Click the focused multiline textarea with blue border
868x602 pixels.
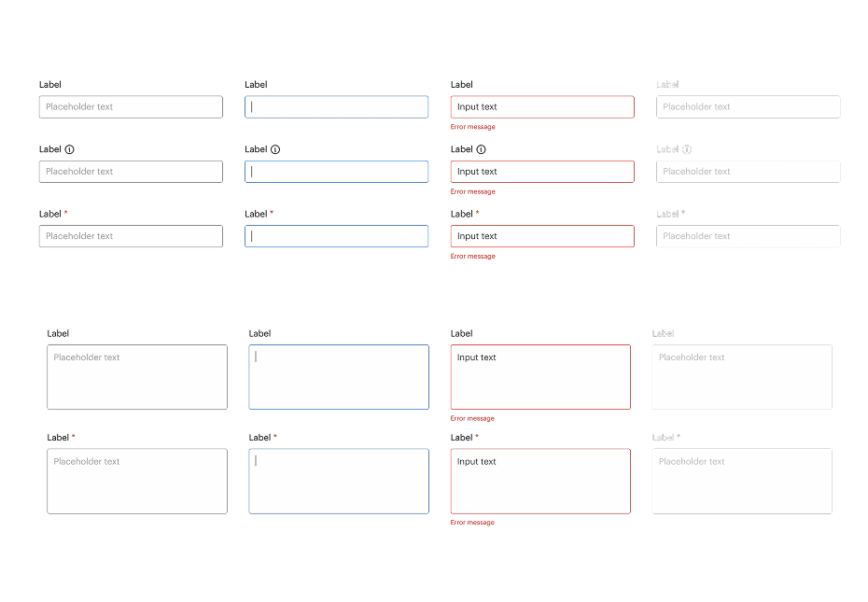tap(338, 377)
